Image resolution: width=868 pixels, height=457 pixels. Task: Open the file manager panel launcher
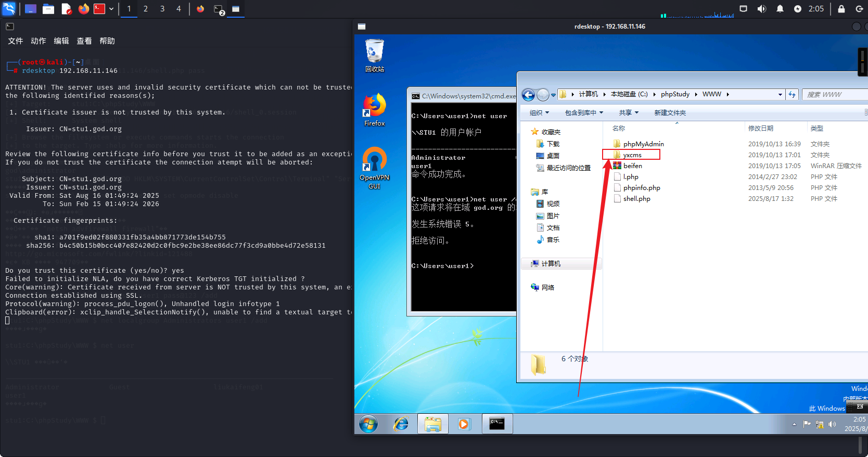click(x=48, y=9)
